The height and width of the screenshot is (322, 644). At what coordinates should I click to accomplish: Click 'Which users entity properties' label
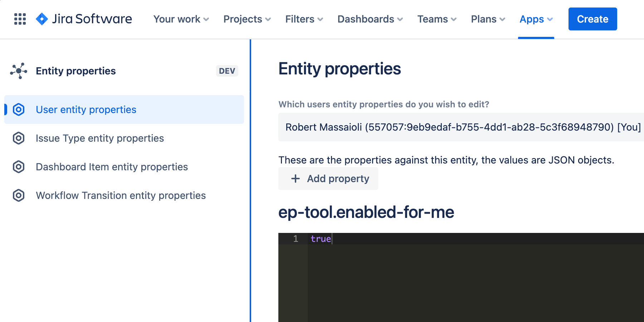pos(384,104)
